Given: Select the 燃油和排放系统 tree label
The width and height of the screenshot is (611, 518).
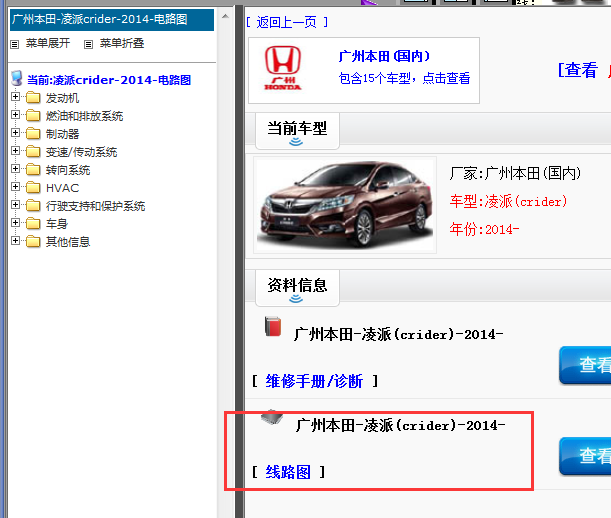Looking at the screenshot, I should pos(85,116).
